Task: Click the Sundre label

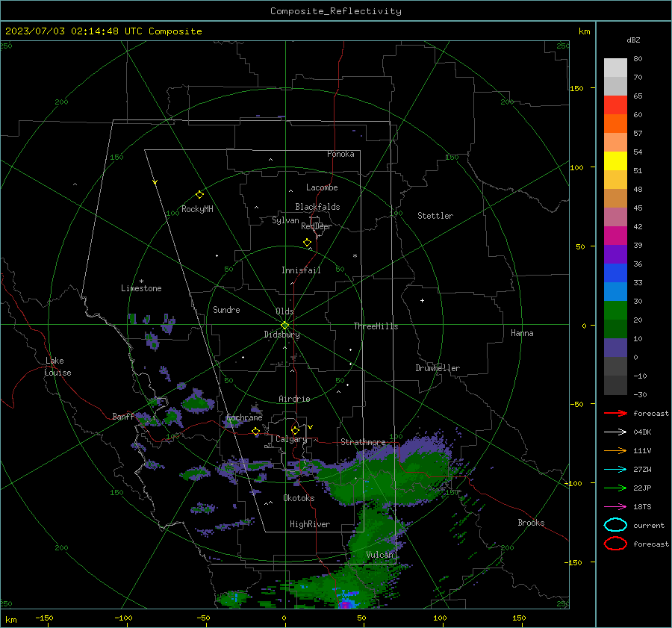Action: (x=226, y=310)
